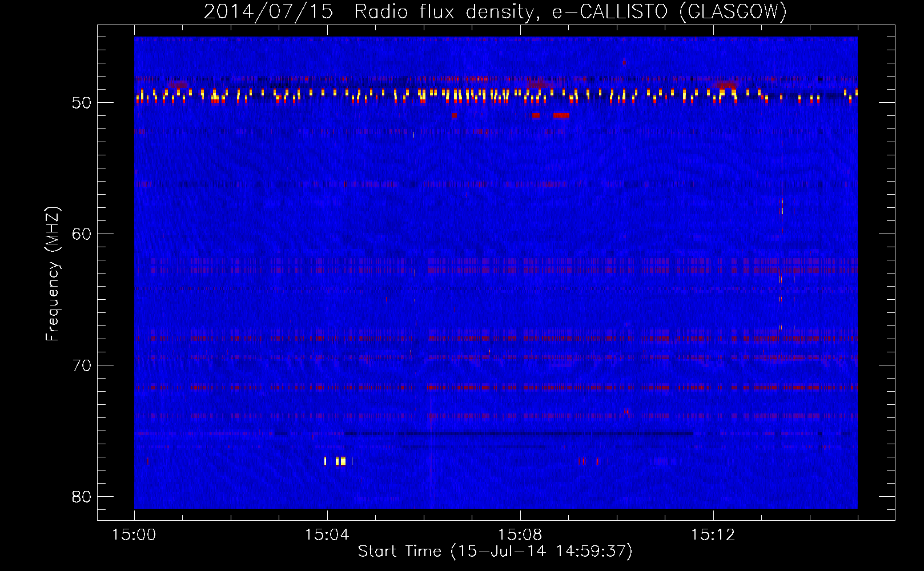Click the 80 frequency tick label

point(82,497)
